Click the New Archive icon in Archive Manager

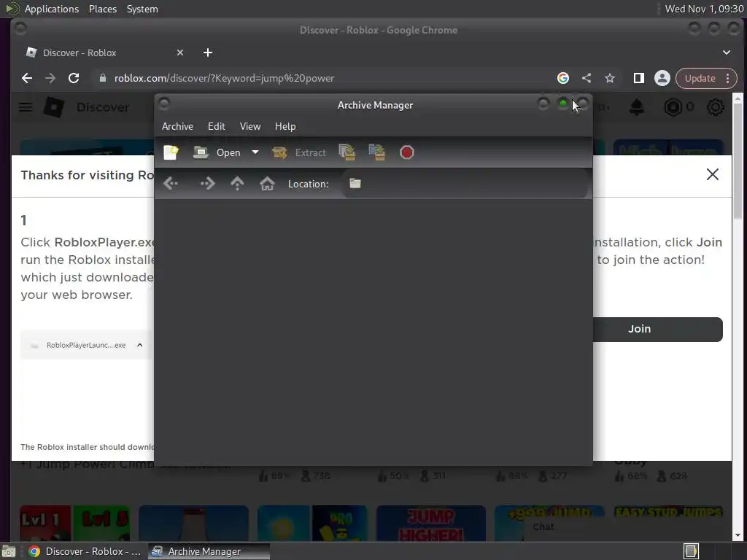click(x=171, y=152)
